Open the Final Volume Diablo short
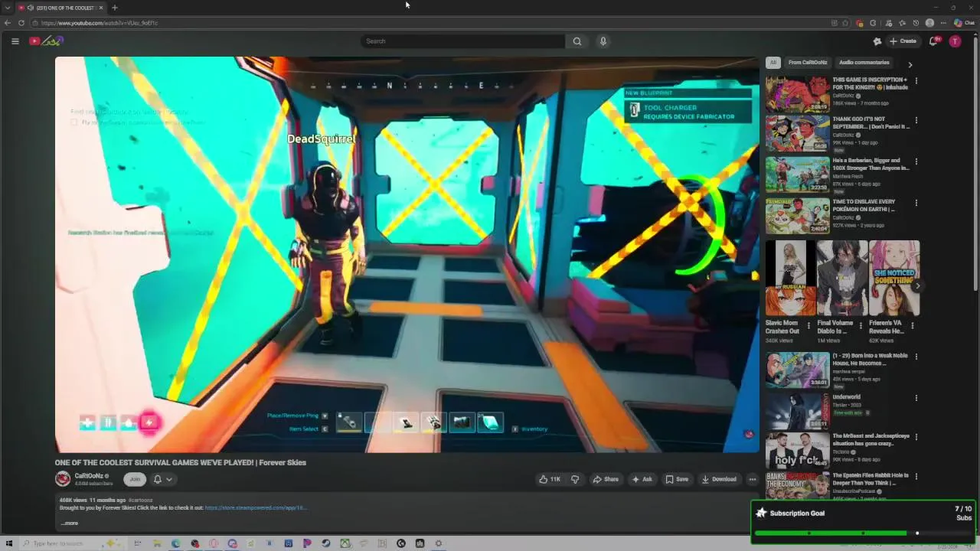Screen dimensions: 980x551 [x=842, y=279]
